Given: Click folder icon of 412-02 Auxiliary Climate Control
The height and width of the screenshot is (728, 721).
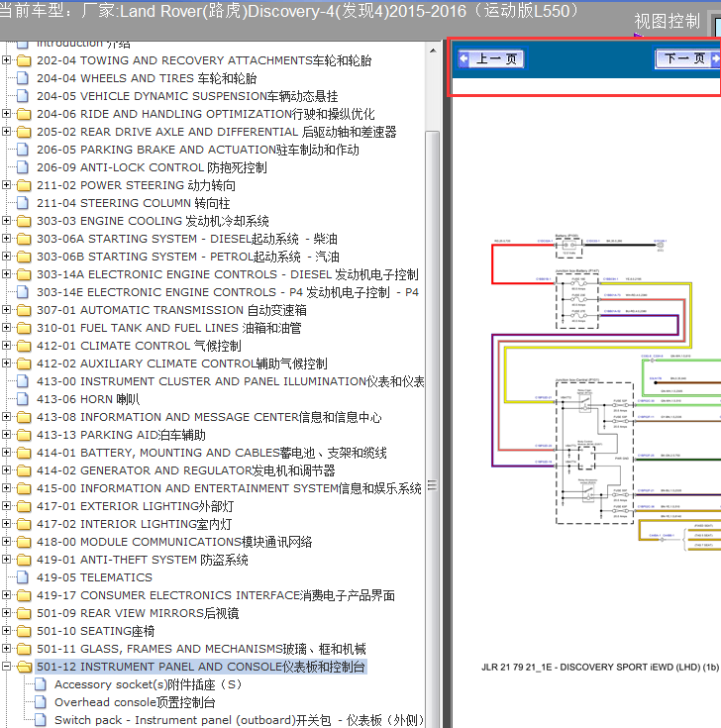Looking at the screenshot, I should coord(24,364).
